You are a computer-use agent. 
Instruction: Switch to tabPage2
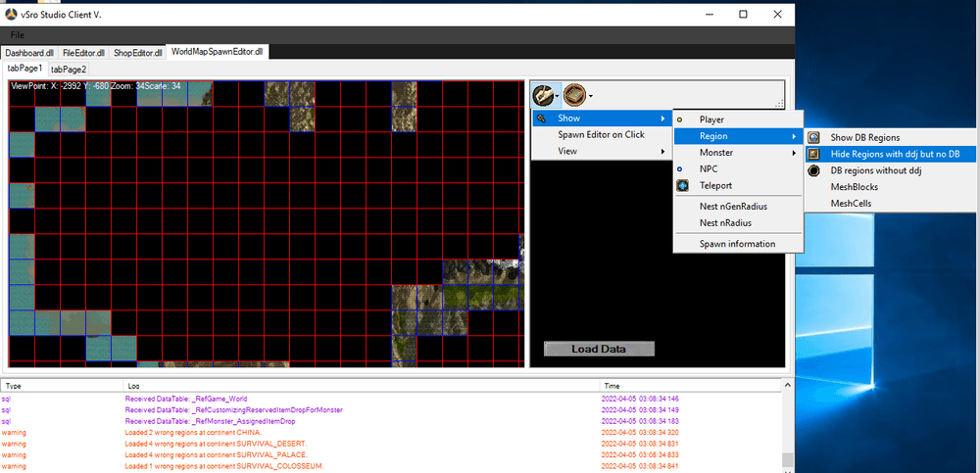coord(69,69)
